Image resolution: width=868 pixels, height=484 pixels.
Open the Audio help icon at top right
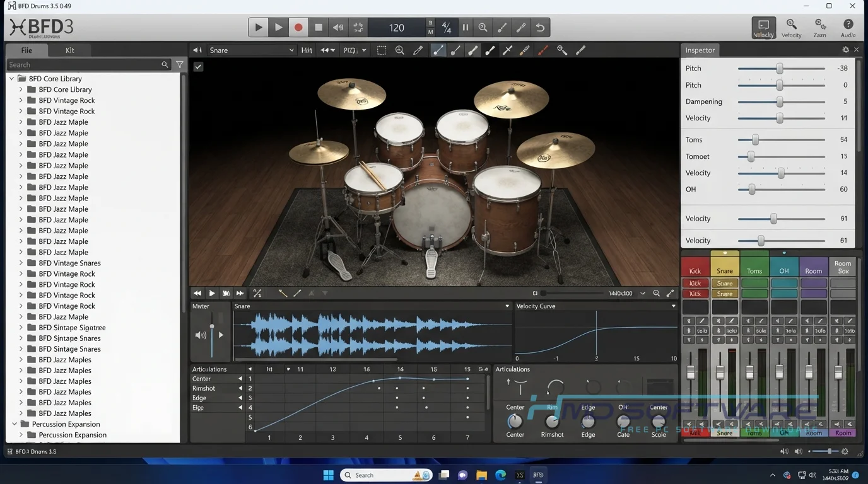pos(848,28)
